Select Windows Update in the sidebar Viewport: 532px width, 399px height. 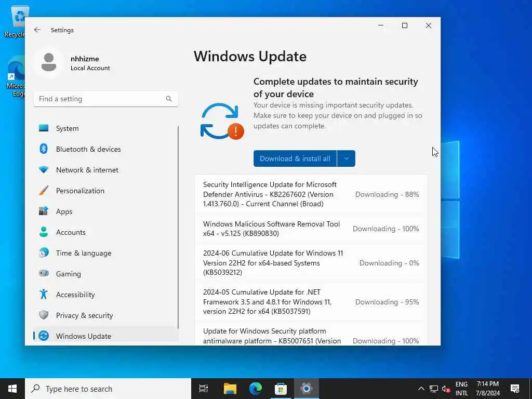(x=105, y=336)
